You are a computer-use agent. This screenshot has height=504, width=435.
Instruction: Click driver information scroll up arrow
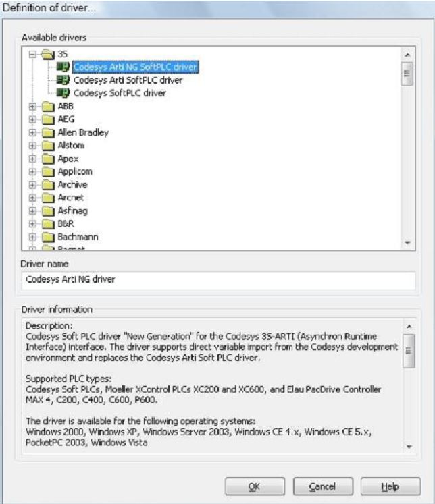tap(409, 327)
